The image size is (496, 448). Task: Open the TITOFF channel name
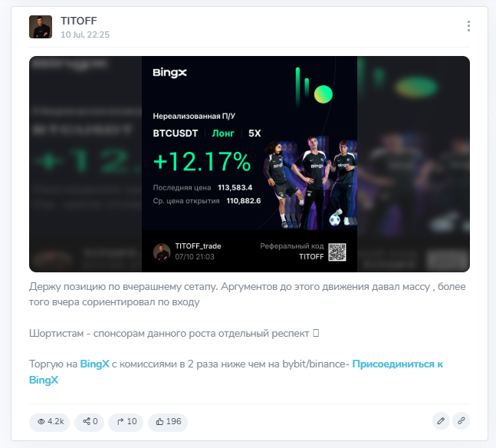pyautogui.click(x=79, y=21)
